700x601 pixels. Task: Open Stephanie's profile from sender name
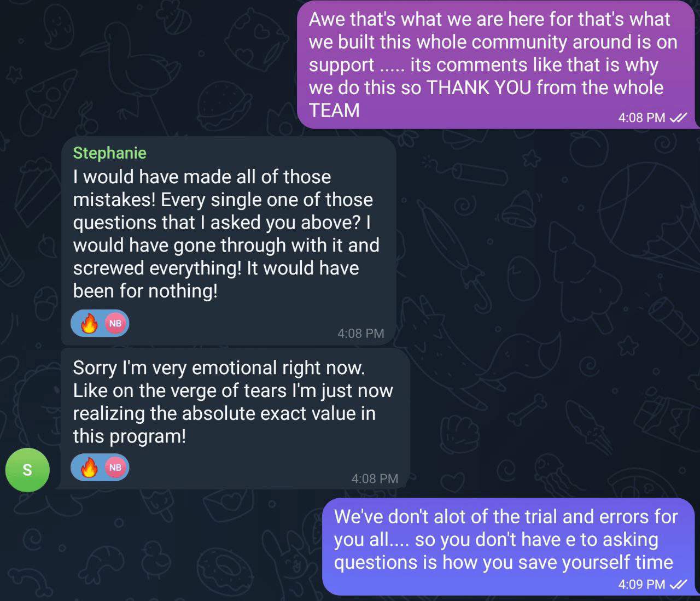(x=109, y=153)
